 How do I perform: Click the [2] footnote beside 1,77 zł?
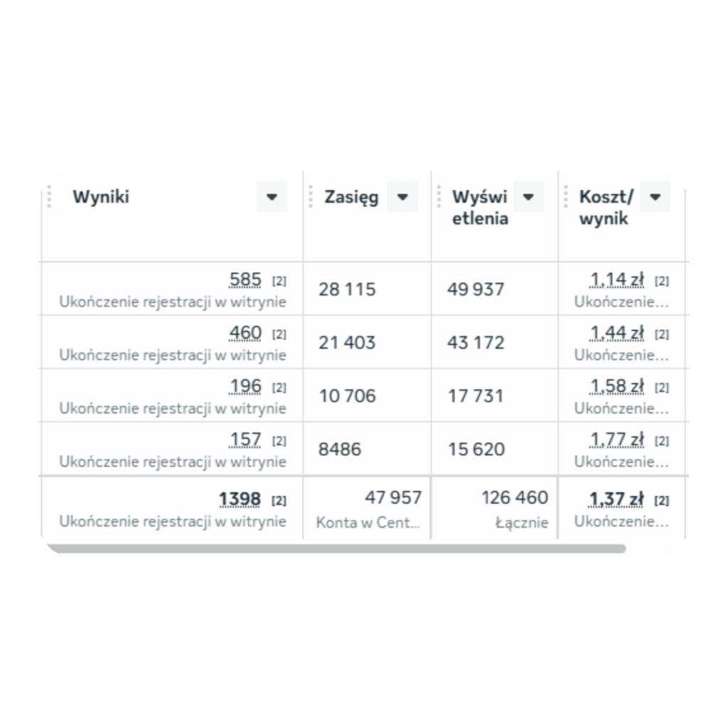(662, 441)
